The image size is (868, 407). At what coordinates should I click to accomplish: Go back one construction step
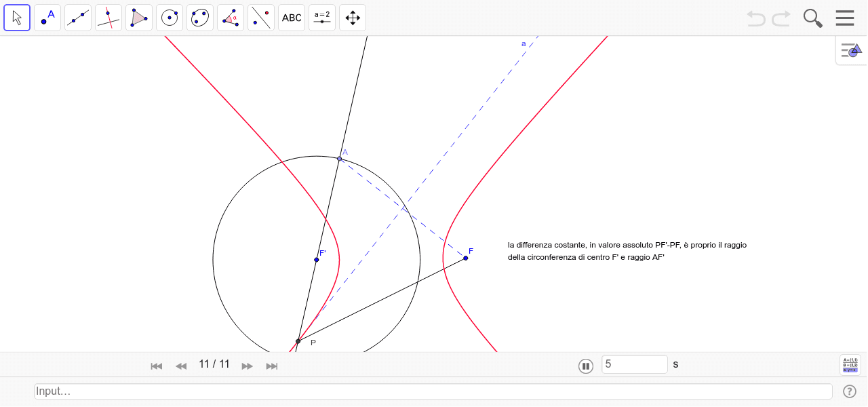click(x=181, y=366)
